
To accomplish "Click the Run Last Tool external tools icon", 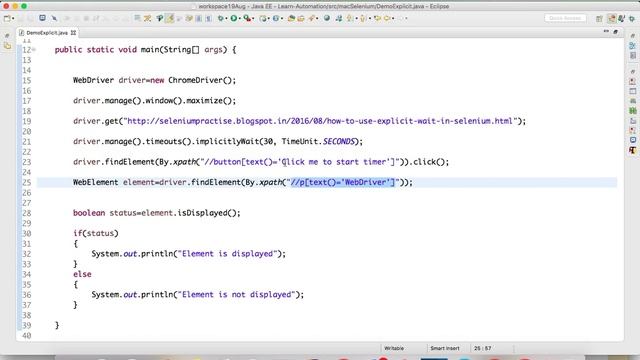I will coord(247,18).
